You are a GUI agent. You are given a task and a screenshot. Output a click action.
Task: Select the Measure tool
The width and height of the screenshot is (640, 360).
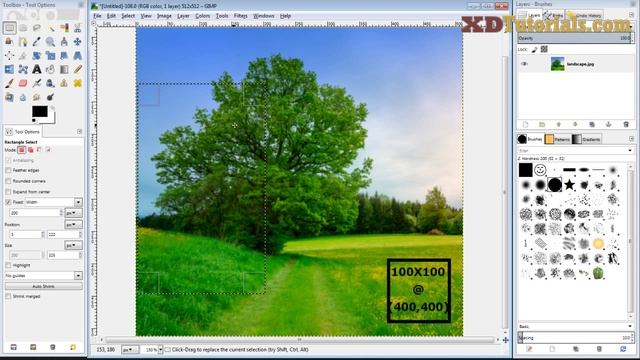click(x=64, y=42)
